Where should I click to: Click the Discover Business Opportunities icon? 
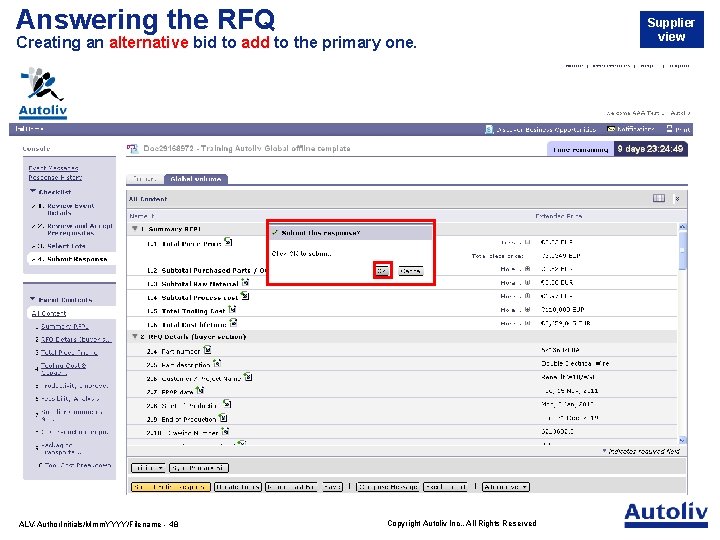489,129
